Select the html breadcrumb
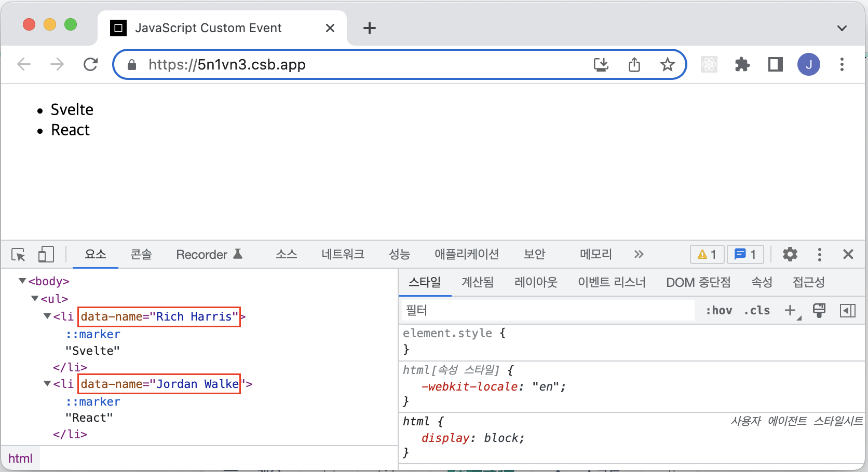This screenshot has height=472, width=868. (20, 459)
